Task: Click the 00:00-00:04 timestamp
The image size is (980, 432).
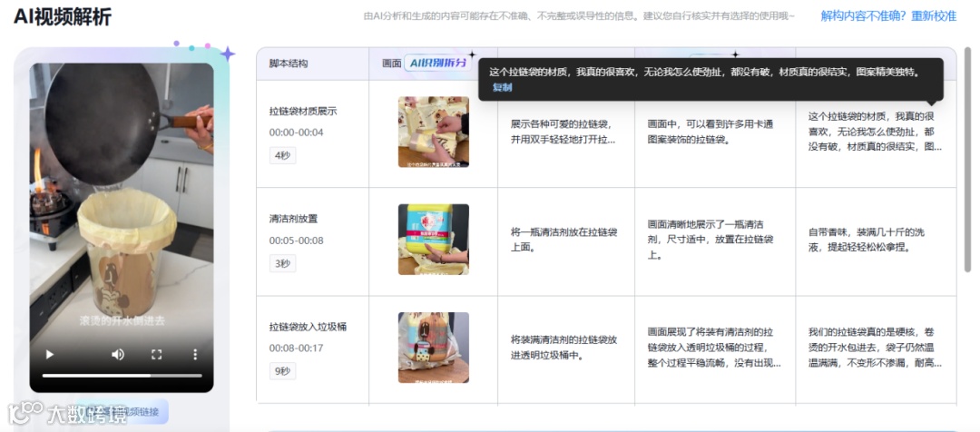Action: (x=296, y=133)
